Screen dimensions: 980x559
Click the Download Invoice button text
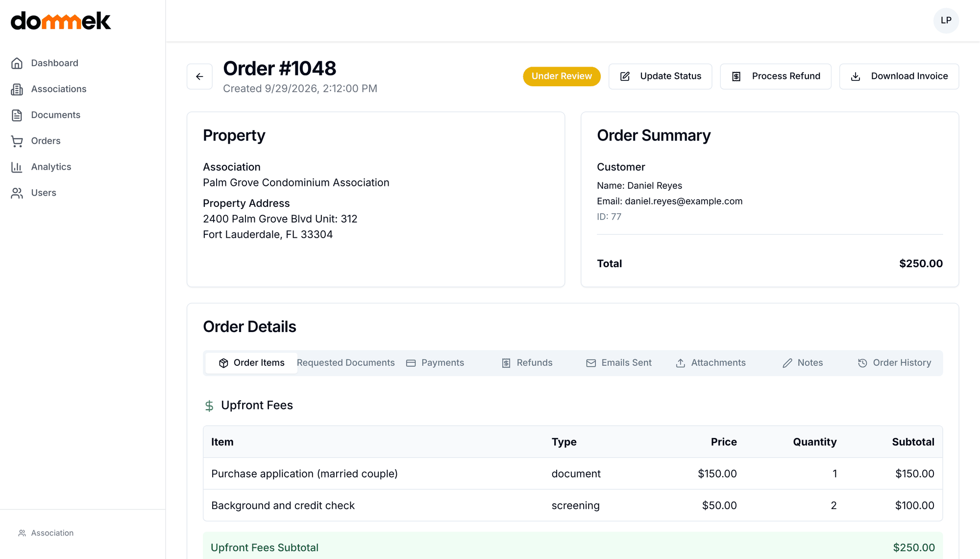click(x=909, y=76)
